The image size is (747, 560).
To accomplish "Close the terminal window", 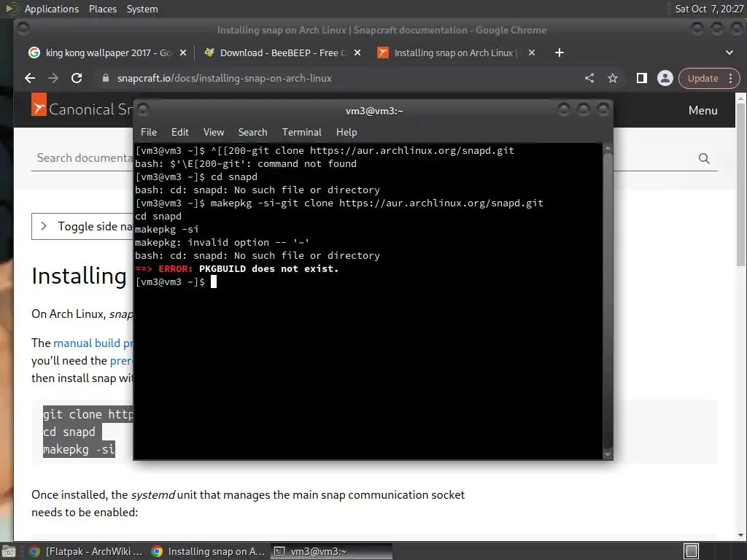I will pos(603,110).
